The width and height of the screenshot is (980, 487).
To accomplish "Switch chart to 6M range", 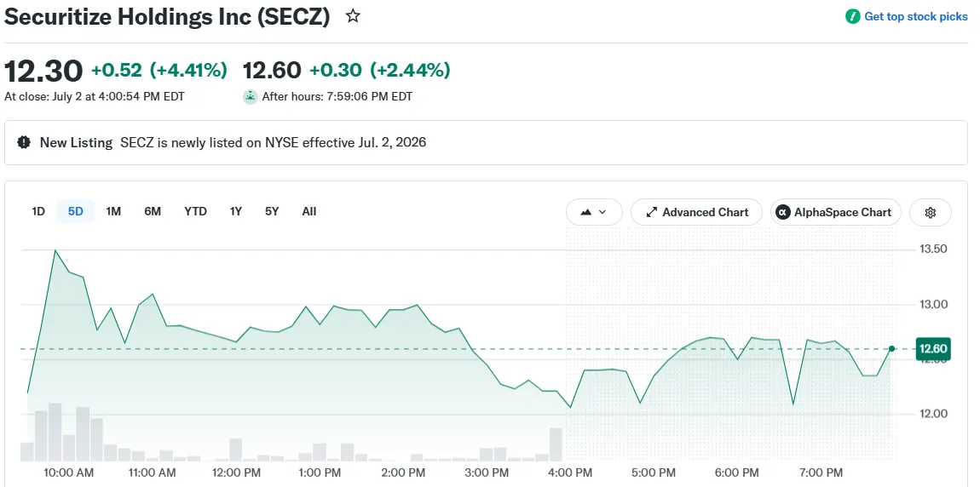I will click(153, 212).
